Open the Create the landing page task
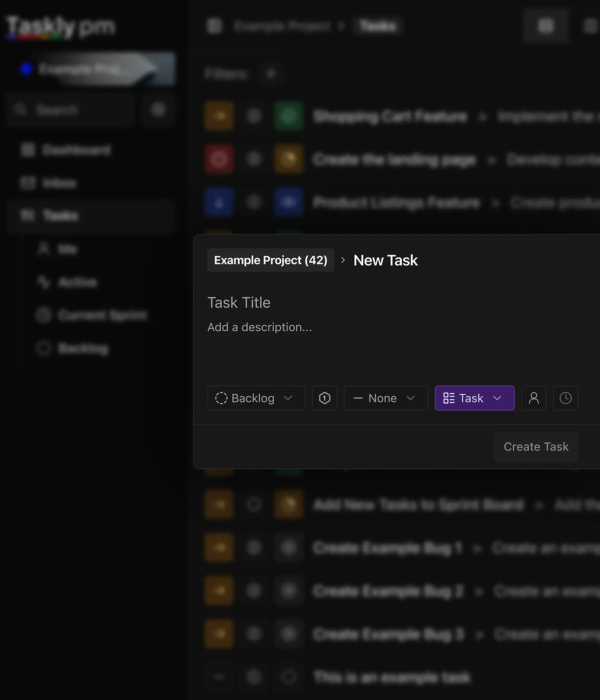 [x=395, y=159]
